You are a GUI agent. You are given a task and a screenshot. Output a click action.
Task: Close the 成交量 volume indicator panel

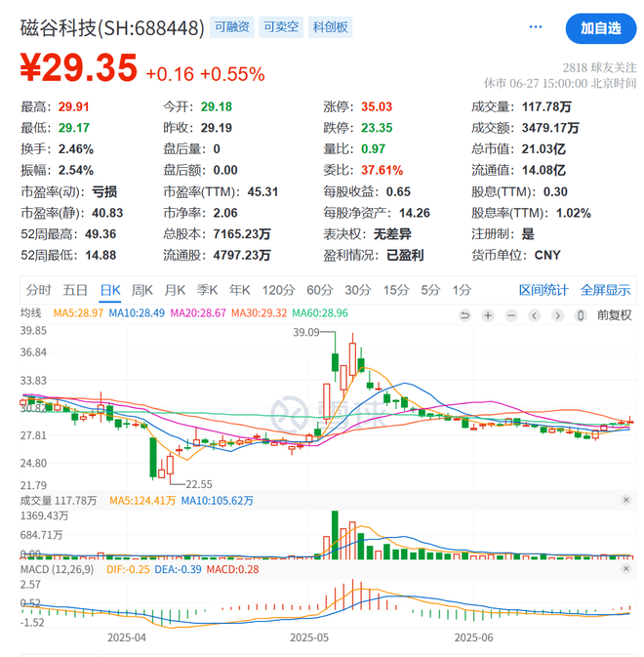[x=626, y=500]
